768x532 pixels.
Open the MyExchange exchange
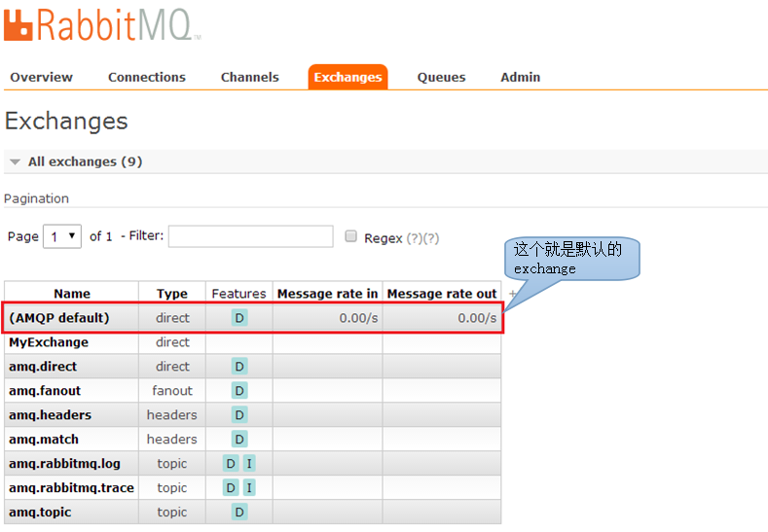point(49,342)
